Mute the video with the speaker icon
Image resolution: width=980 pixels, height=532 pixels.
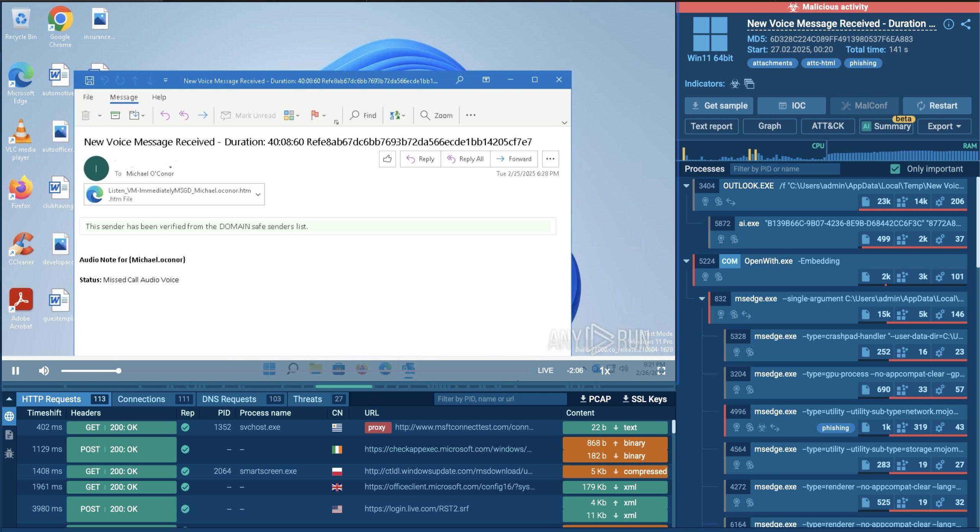tap(44, 370)
